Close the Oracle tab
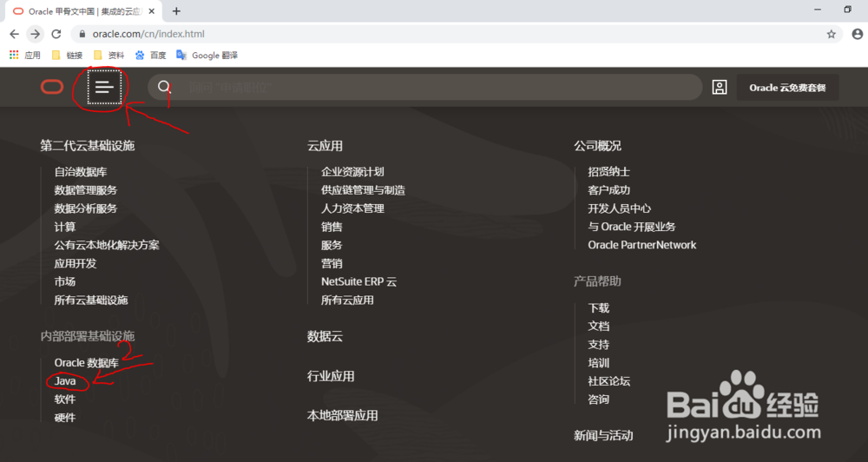868x462 pixels. [152, 11]
